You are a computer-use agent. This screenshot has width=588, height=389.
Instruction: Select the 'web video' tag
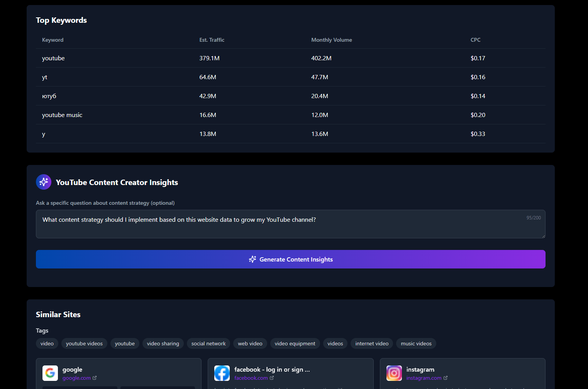click(250, 343)
